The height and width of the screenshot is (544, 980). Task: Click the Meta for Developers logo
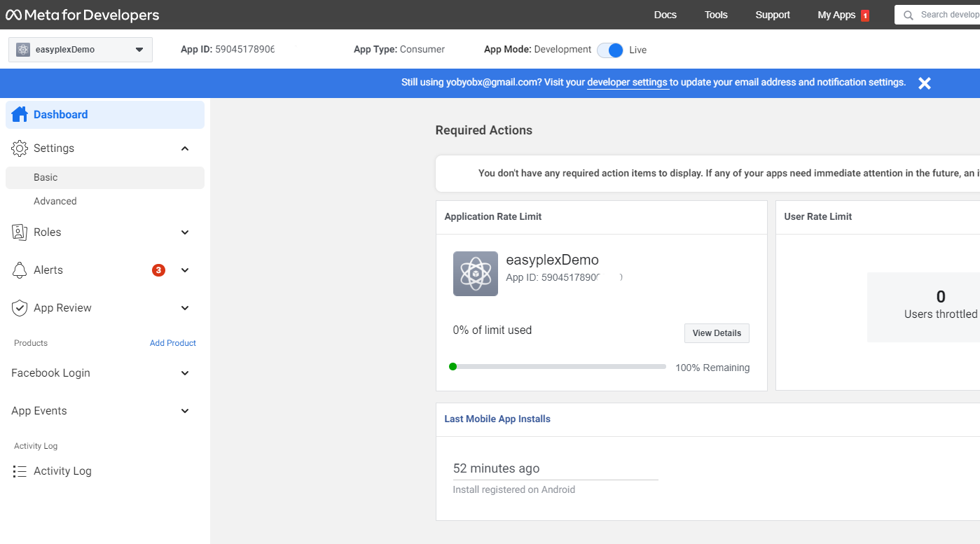point(82,15)
